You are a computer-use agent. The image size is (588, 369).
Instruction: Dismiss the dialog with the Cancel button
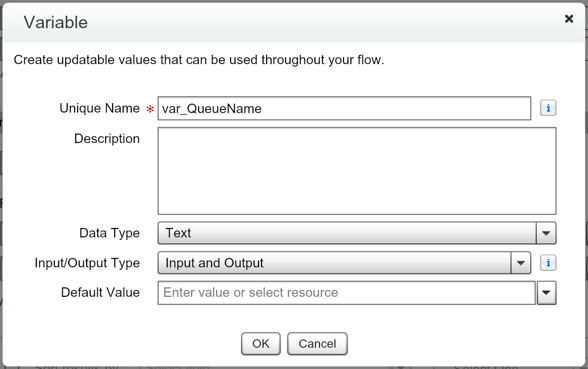tap(317, 344)
